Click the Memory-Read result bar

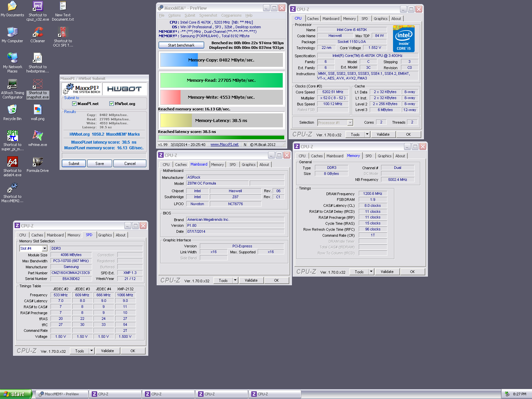[x=221, y=80]
